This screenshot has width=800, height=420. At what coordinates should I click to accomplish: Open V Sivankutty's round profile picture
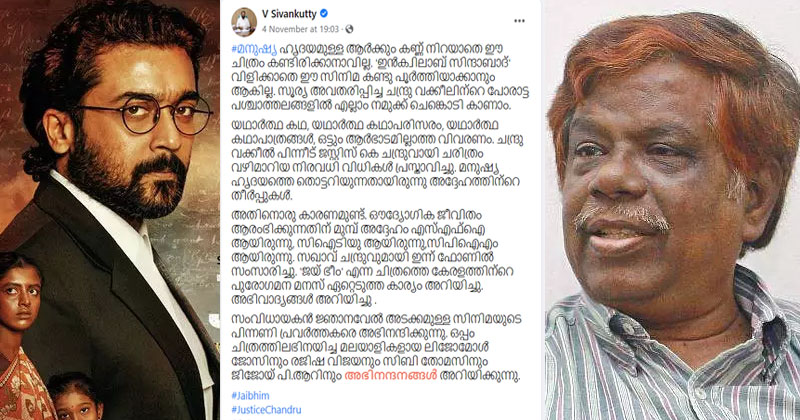[244, 22]
